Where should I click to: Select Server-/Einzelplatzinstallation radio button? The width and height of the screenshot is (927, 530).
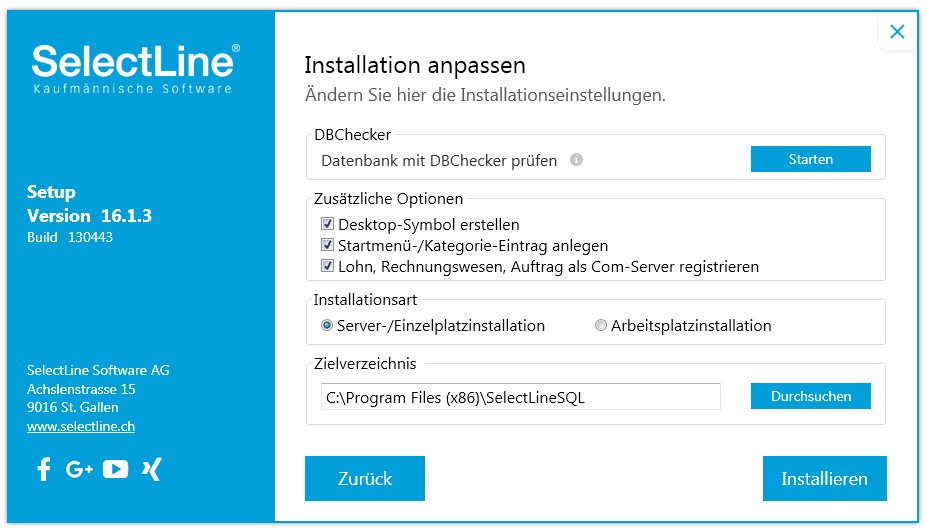pyautogui.click(x=326, y=325)
